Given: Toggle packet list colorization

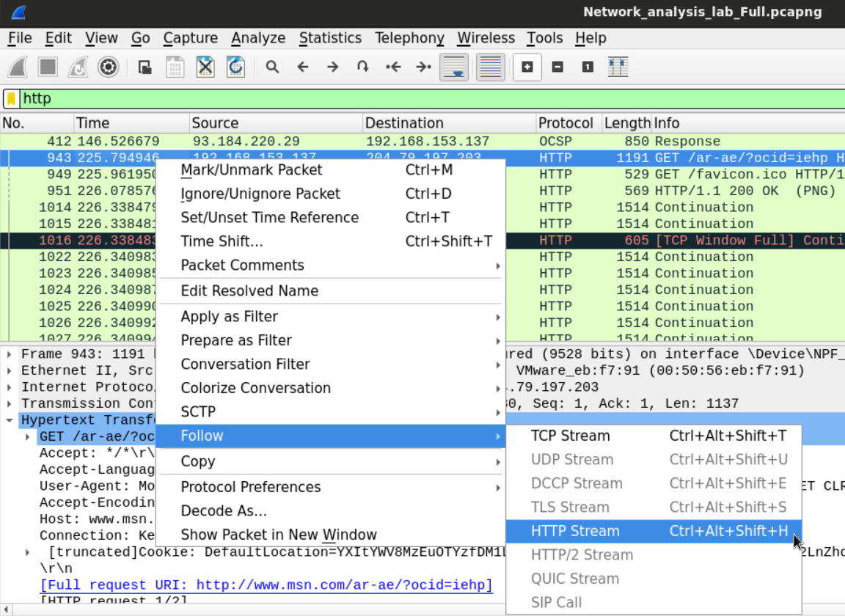Looking at the screenshot, I should [490, 67].
